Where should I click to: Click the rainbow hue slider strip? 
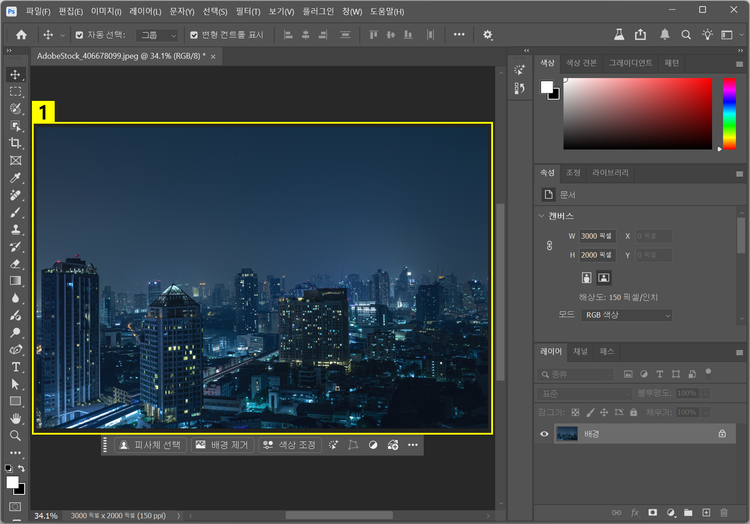(729, 112)
